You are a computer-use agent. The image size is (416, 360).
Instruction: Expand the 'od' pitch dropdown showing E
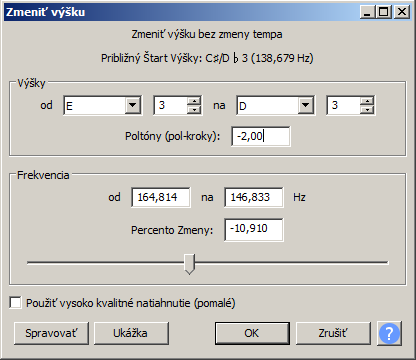click(x=133, y=105)
